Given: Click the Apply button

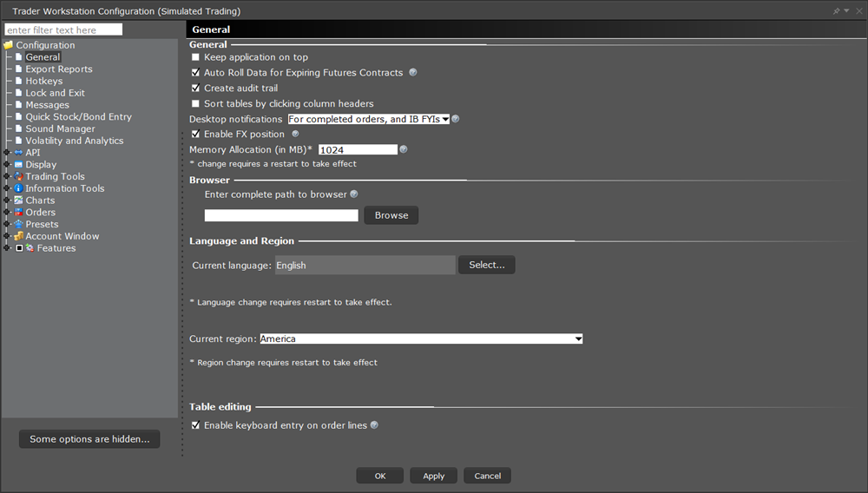Looking at the screenshot, I should click(x=433, y=476).
